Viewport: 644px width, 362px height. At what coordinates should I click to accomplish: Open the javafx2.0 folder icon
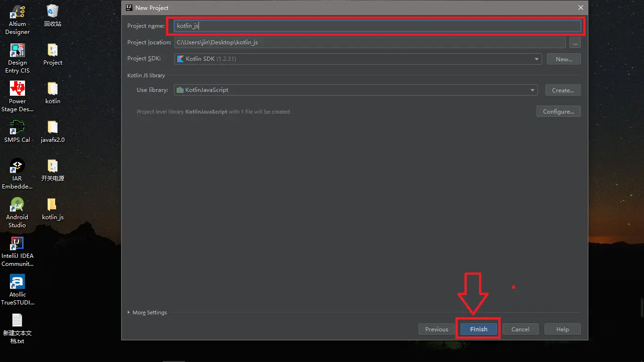click(53, 132)
